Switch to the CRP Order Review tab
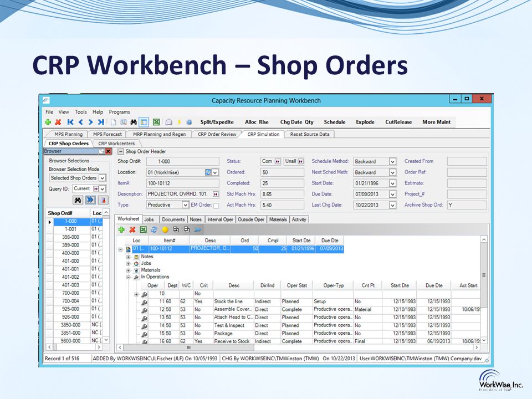532x399 pixels. pos(217,134)
